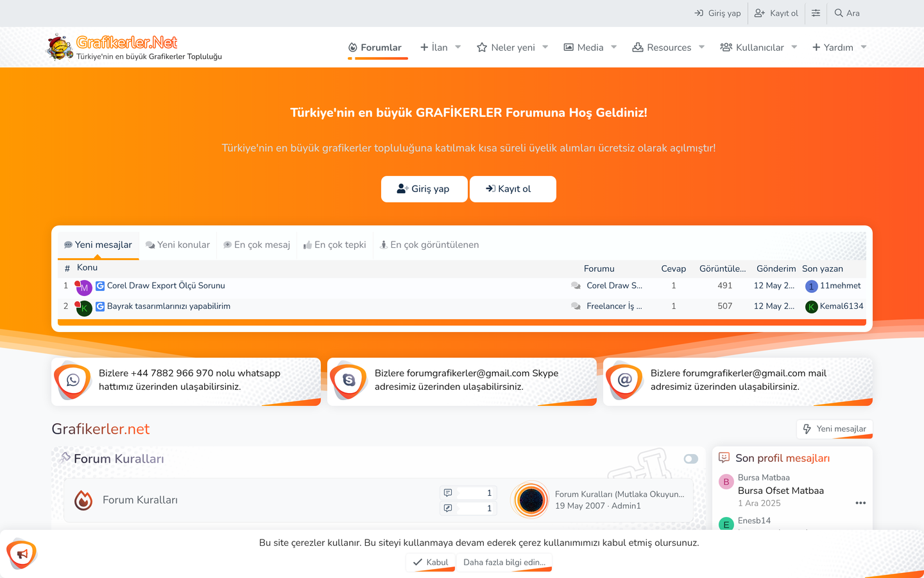Click the G prefix icon on Bayrak thread
This screenshot has width=924, height=578.
(100, 306)
